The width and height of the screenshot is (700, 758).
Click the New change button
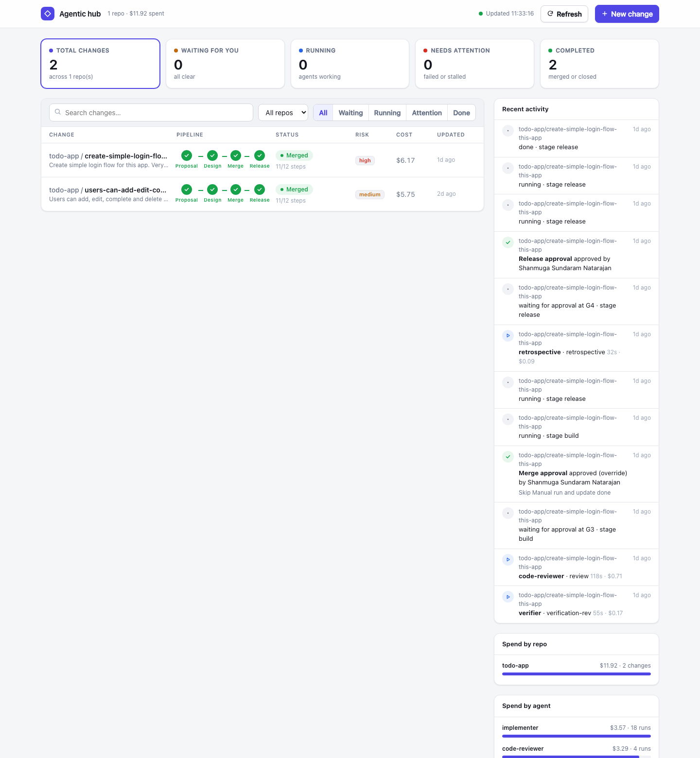tap(627, 14)
